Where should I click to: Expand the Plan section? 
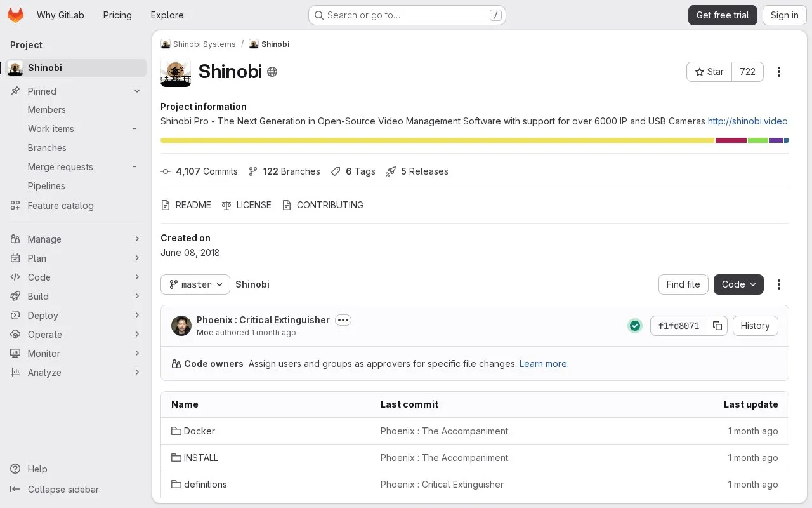76,258
